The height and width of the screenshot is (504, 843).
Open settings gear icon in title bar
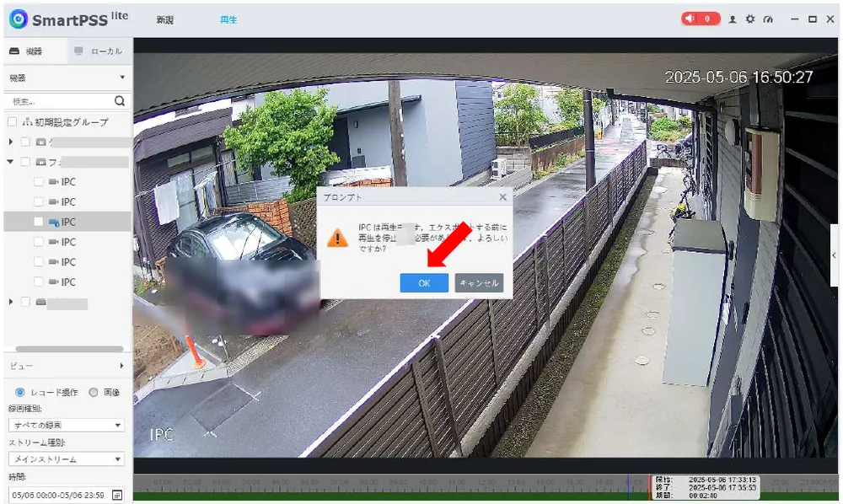tap(750, 19)
